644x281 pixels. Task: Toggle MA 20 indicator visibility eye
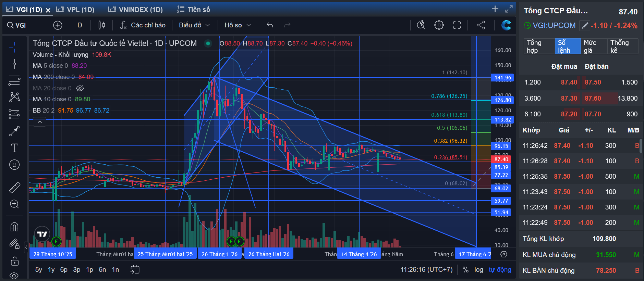tap(80, 88)
